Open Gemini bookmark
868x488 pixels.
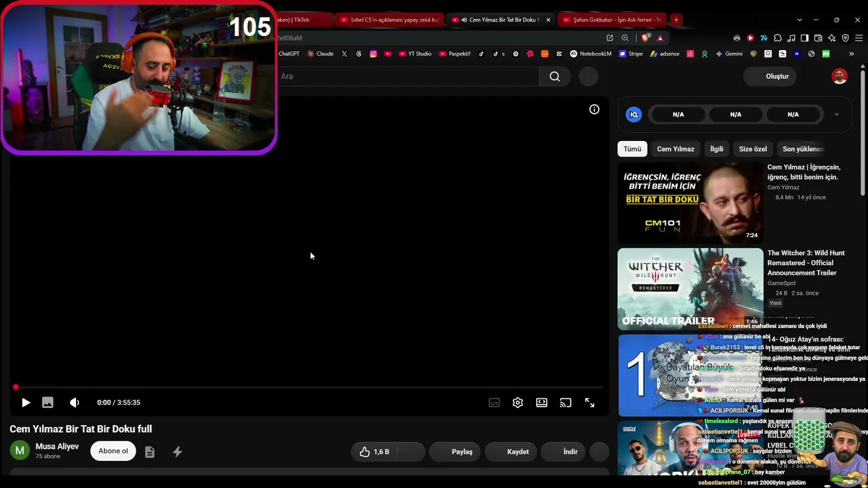729,54
